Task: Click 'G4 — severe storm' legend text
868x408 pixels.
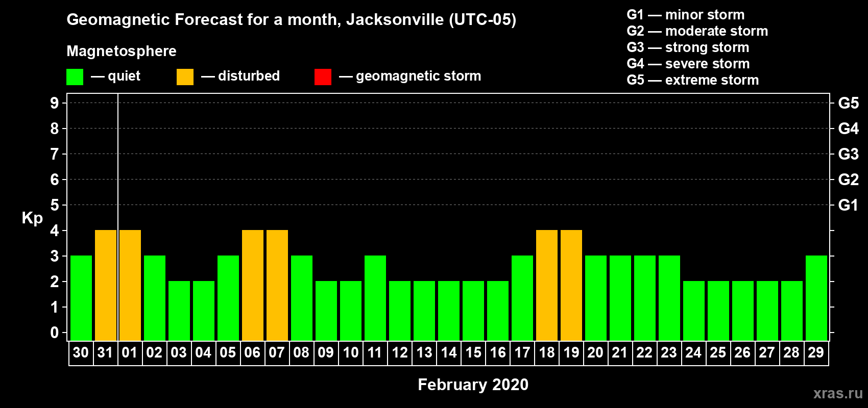Action: coord(688,64)
